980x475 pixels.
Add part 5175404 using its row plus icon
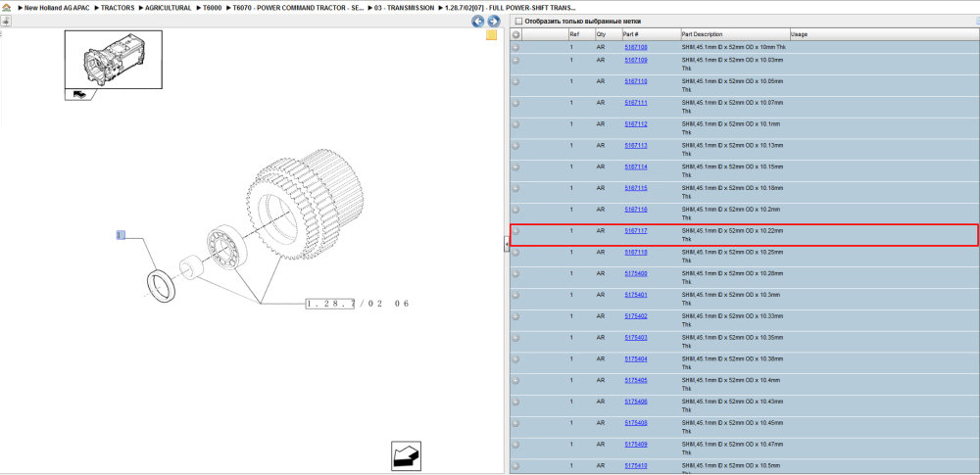coord(515,359)
